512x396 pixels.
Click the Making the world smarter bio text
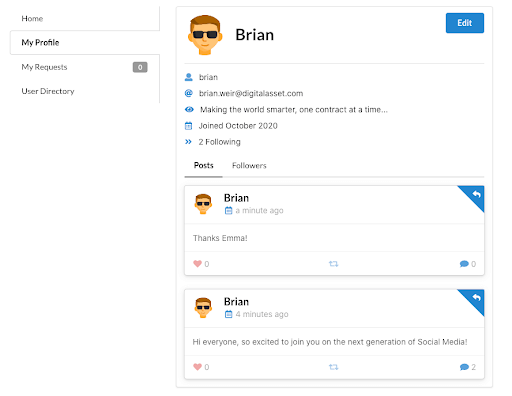294,110
